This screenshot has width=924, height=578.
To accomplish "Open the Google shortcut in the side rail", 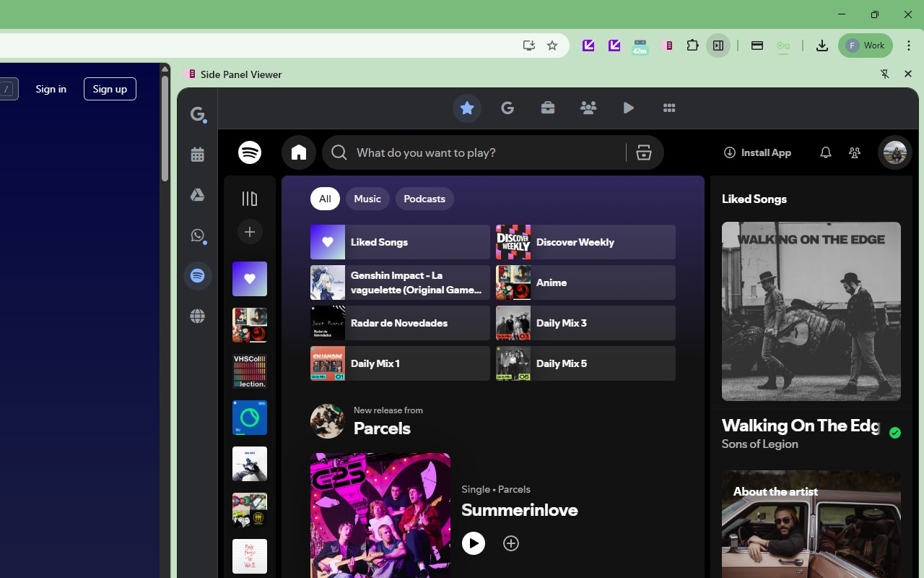I will [x=198, y=114].
